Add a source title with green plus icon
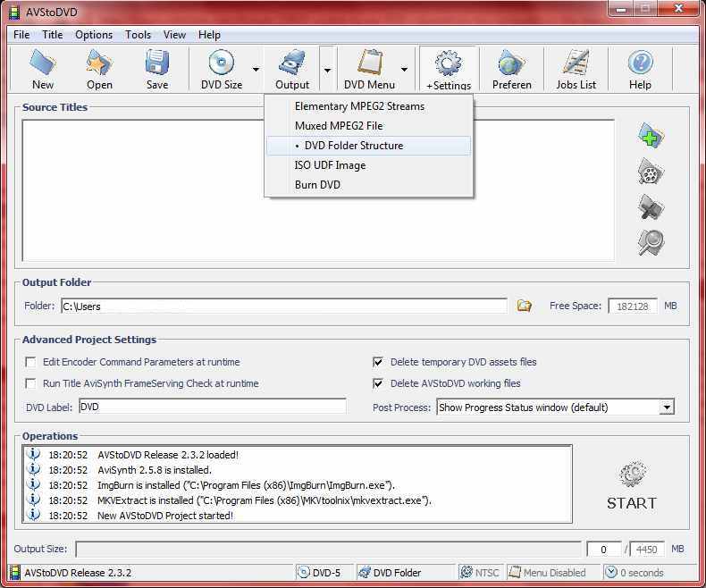 651,136
